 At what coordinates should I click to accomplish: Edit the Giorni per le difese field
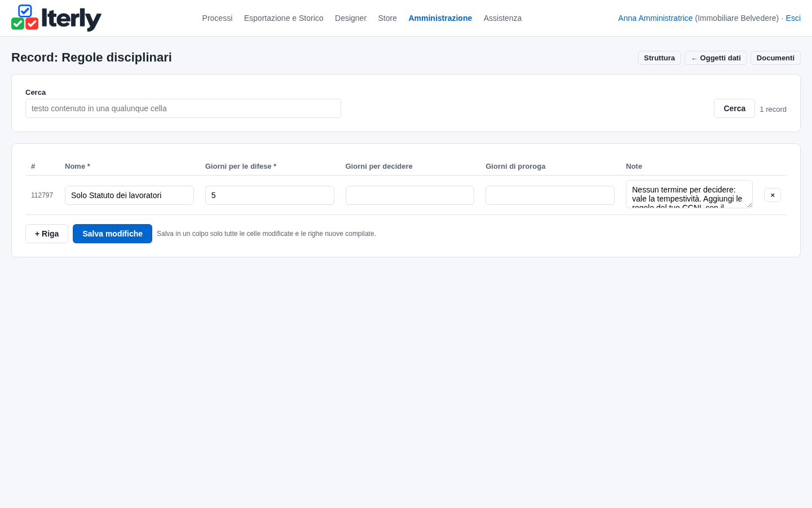click(270, 195)
